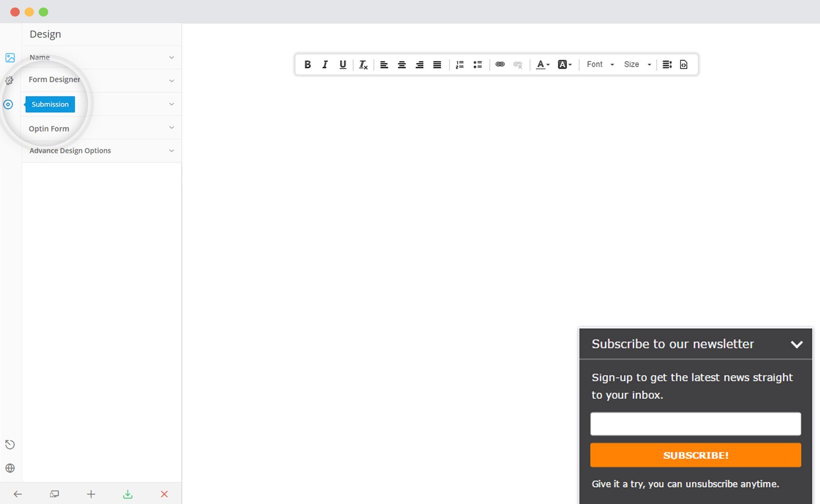This screenshot has width=820, height=504.
Task: Open the Font dropdown
Action: (x=600, y=64)
